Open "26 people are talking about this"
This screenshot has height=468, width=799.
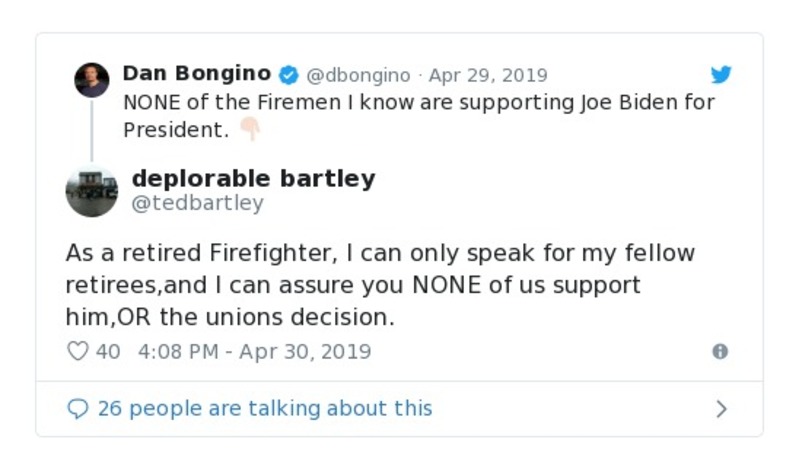[x=265, y=409]
